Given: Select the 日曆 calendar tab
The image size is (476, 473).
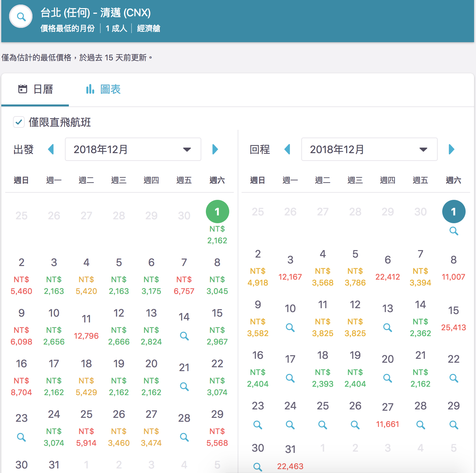Looking at the screenshot, I should [35, 89].
